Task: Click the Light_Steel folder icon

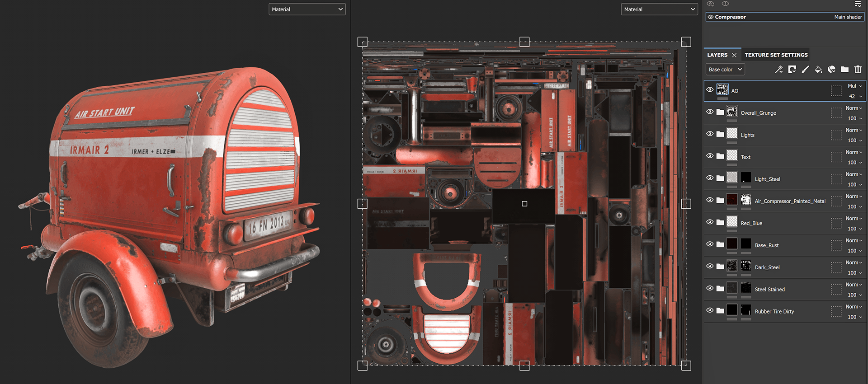Action: tap(720, 178)
